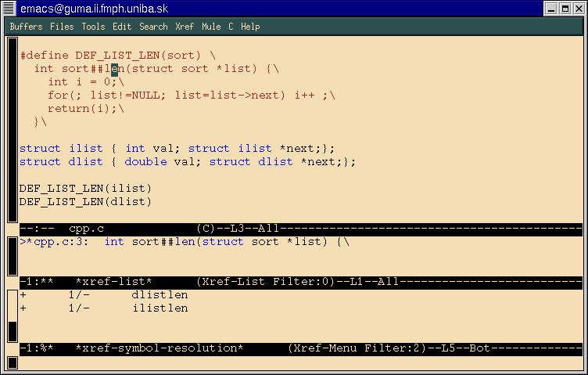Click the 'double' keyword in struct dlist
Image resolution: width=588 pixels, height=375 pixels.
pos(146,162)
